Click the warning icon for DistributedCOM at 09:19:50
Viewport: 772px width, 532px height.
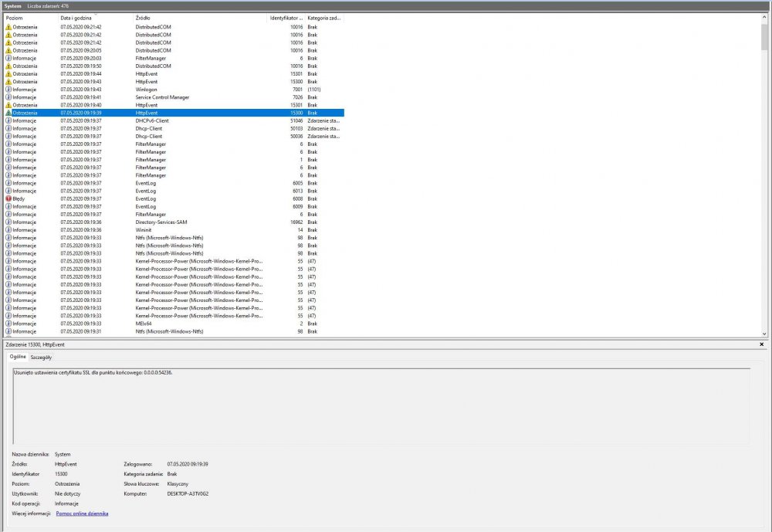[x=8, y=66]
